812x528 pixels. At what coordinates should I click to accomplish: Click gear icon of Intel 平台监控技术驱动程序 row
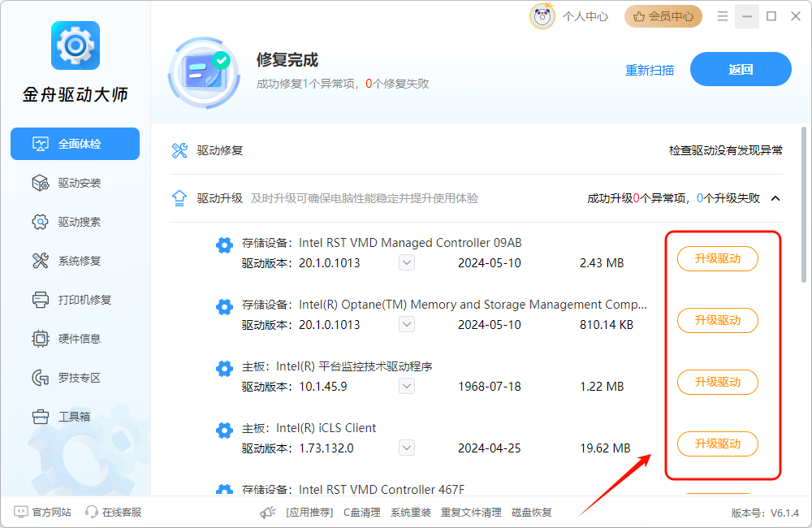224,369
